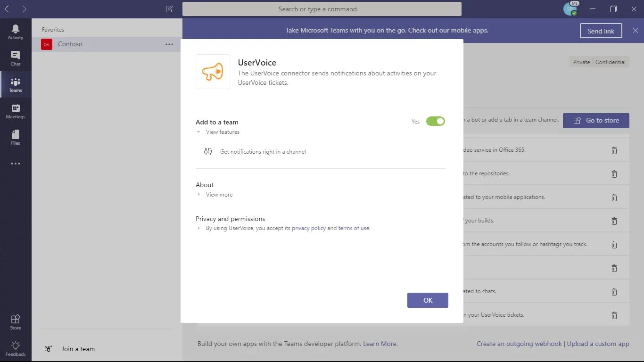This screenshot has width=644, height=362.
Task: Open the Chat icon in sidebar
Action: pyautogui.click(x=16, y=56)
